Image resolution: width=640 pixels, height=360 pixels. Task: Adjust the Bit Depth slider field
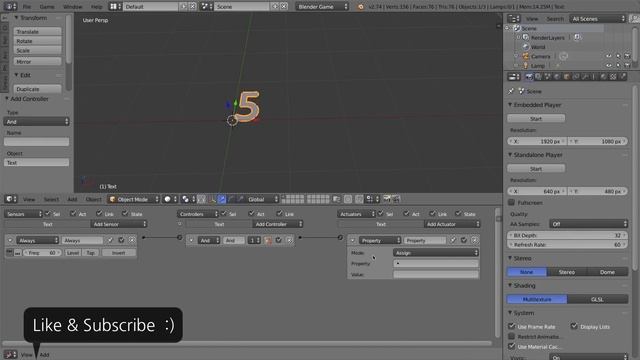click(x=568, y=235)
